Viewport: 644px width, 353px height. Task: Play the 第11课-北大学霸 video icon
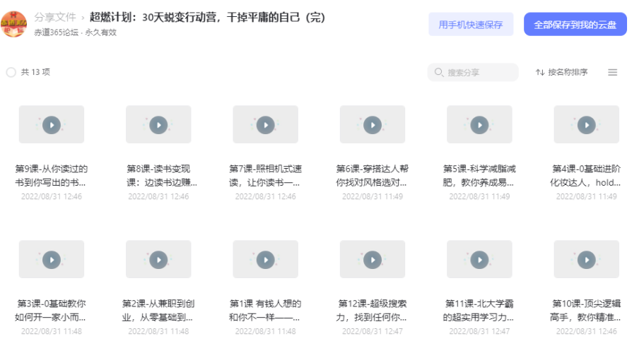pyautogui.click(x=480, y=260)
